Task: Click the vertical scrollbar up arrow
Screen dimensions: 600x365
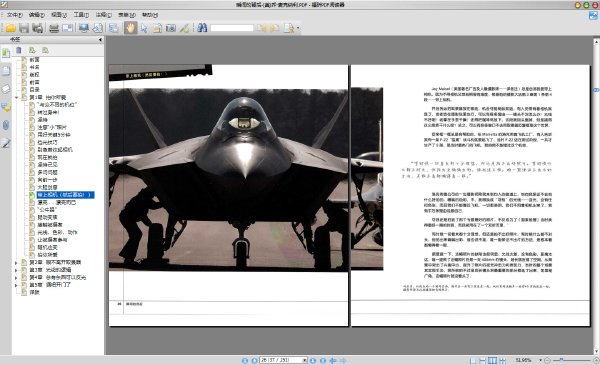Action: tap(596, 41)
